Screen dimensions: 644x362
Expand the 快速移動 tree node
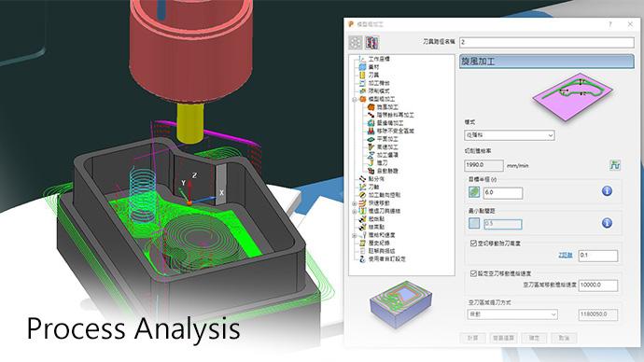[x=355, y=203]
